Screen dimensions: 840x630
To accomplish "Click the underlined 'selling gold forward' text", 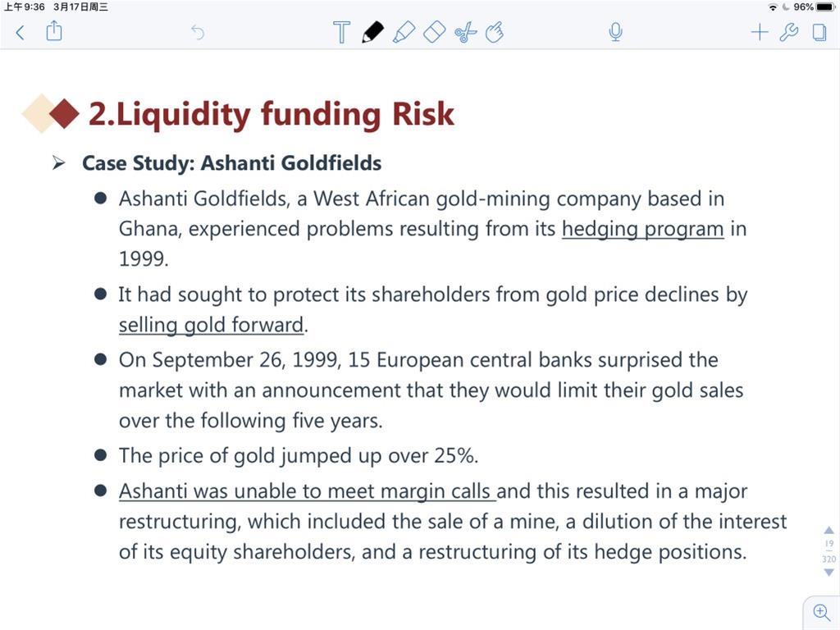I will coord(211,325).
